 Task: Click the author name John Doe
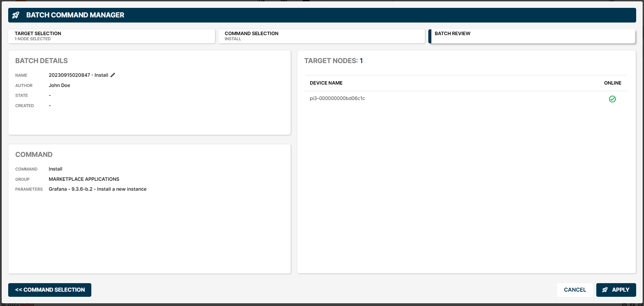point(59,85)
